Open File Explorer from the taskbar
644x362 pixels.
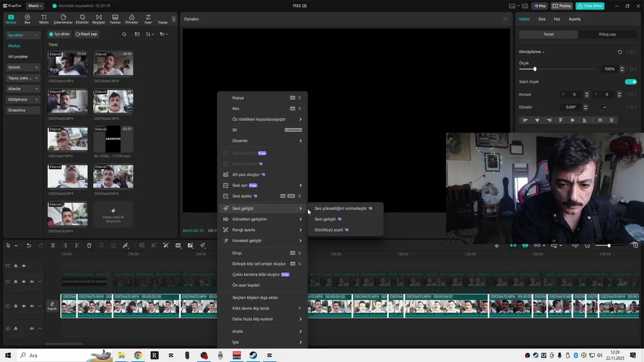[x=121, y=355]
